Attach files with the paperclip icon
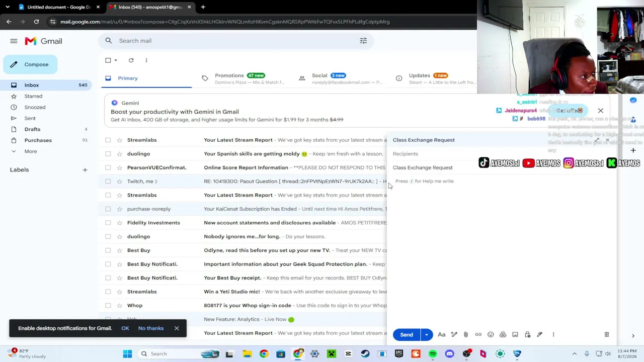 (466, 334)
